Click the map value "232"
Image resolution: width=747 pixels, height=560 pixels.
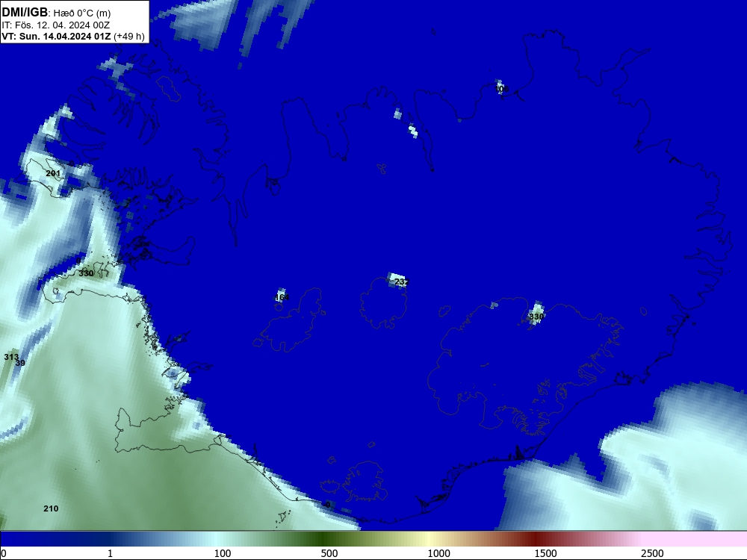click(402, 282)
